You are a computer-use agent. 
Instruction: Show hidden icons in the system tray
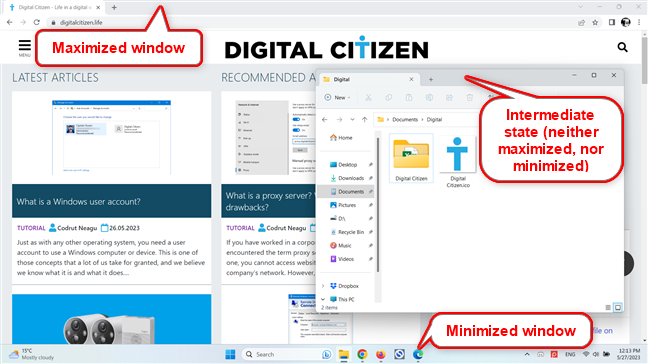tap(527, 354)
